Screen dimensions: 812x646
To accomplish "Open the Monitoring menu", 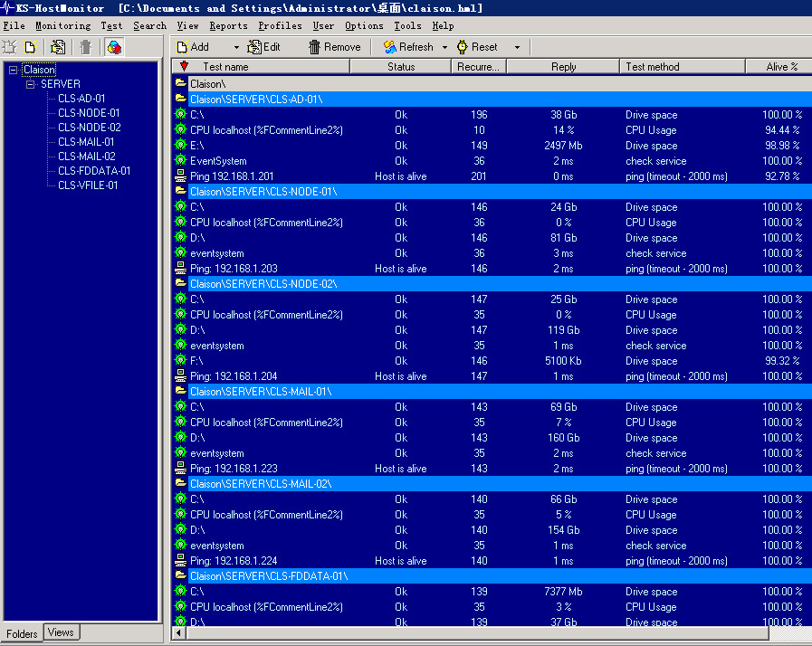I will (62, 26).
